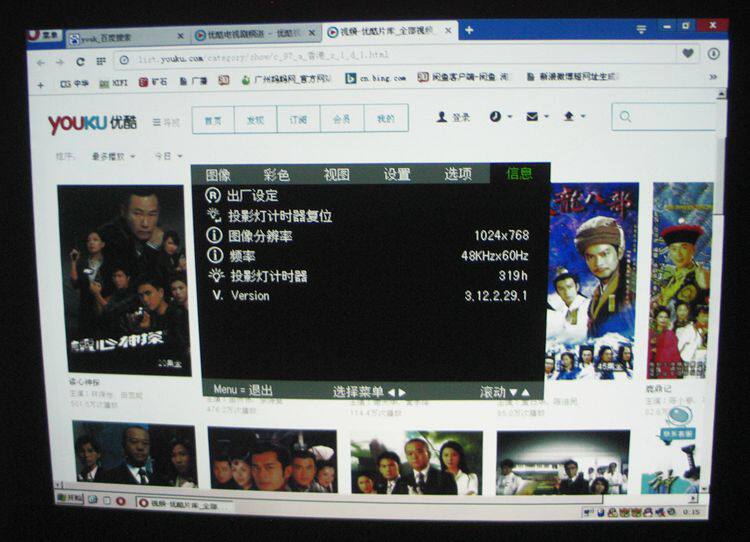Image resolution: width=750 pixels, height=542 pixels.
Task: Click the downloads icon right of the address bar
Action: pos(714,54)
